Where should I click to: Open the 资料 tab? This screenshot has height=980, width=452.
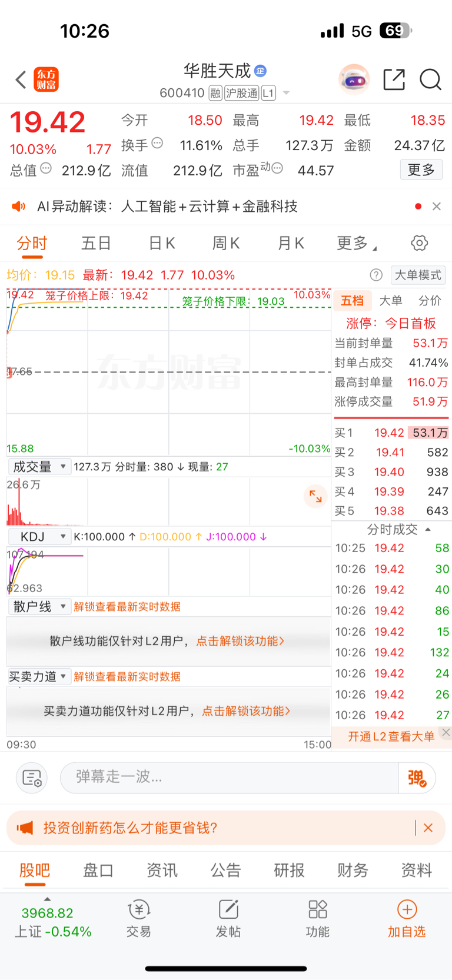coord(417,871)
